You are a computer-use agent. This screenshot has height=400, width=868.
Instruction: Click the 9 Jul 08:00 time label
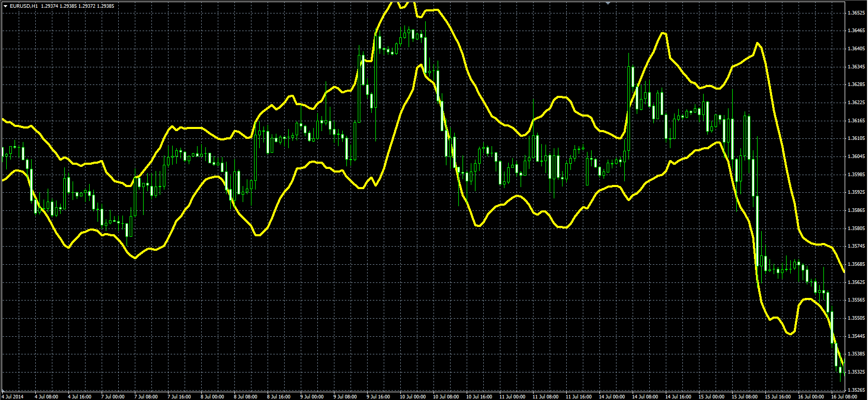click(x=345, y=396)
